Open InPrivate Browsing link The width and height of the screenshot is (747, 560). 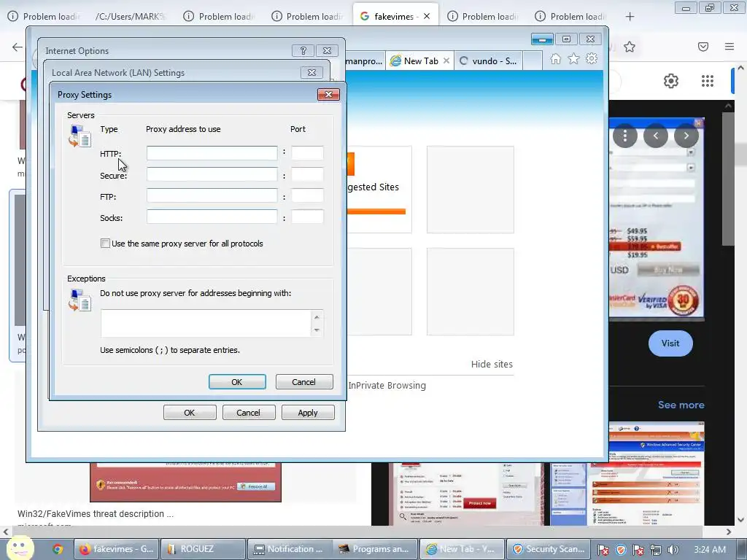pyautogui.click(x=387, y=385)
